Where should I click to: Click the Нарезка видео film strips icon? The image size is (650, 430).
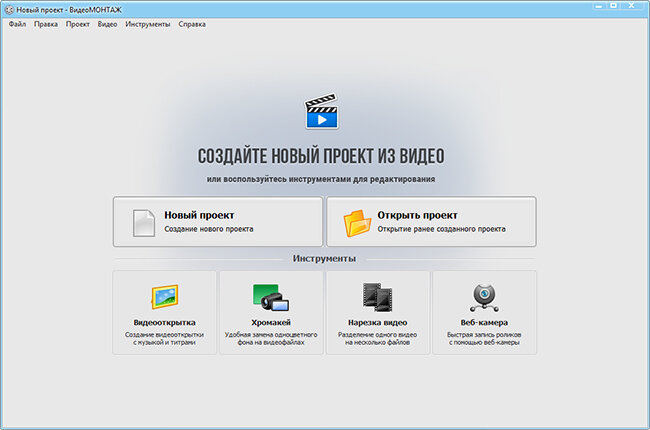(378, 297)
